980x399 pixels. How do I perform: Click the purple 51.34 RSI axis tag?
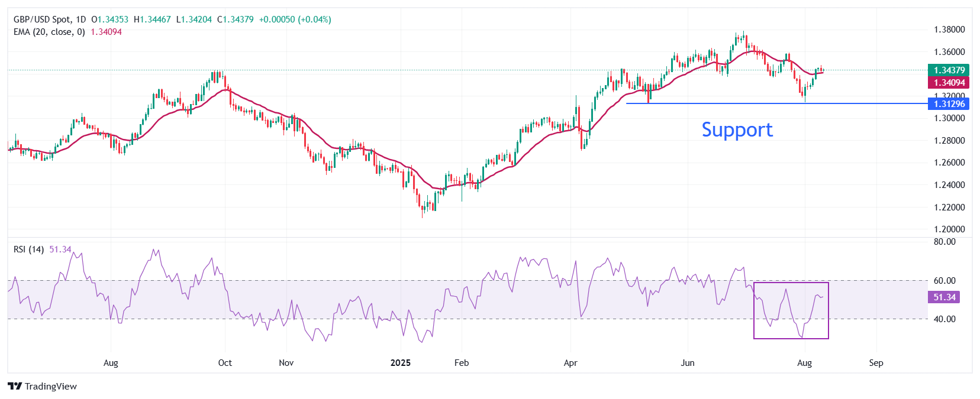click(x=944, y=297)
